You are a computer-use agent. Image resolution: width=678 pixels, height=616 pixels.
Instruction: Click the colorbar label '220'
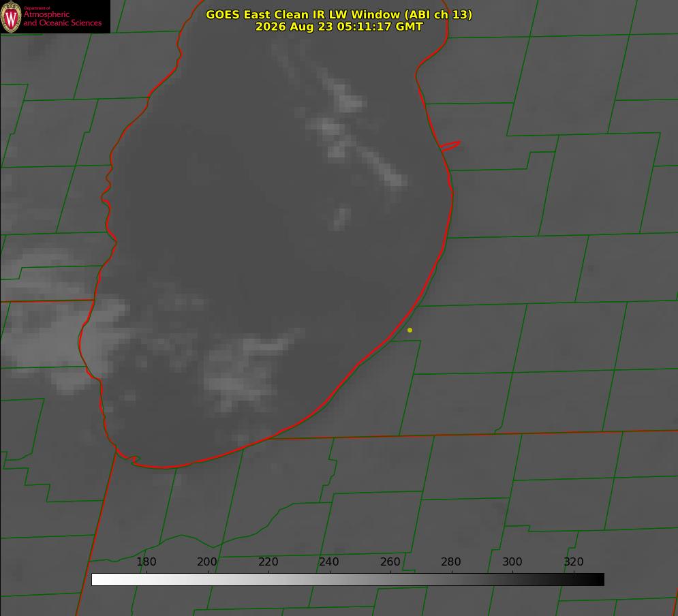[x=268, y=561]
